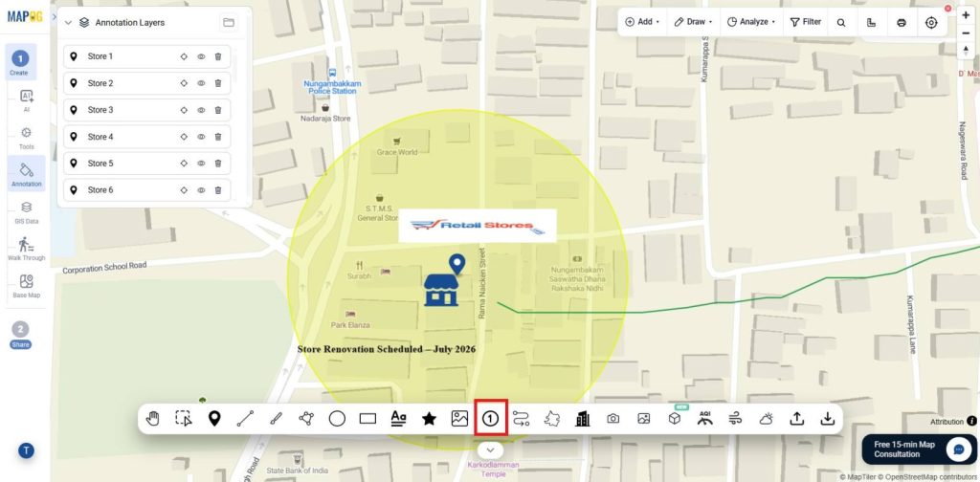Choose the polygon drawing tool
The height and width of the screenshot is (482, 980).
(306, 418)
